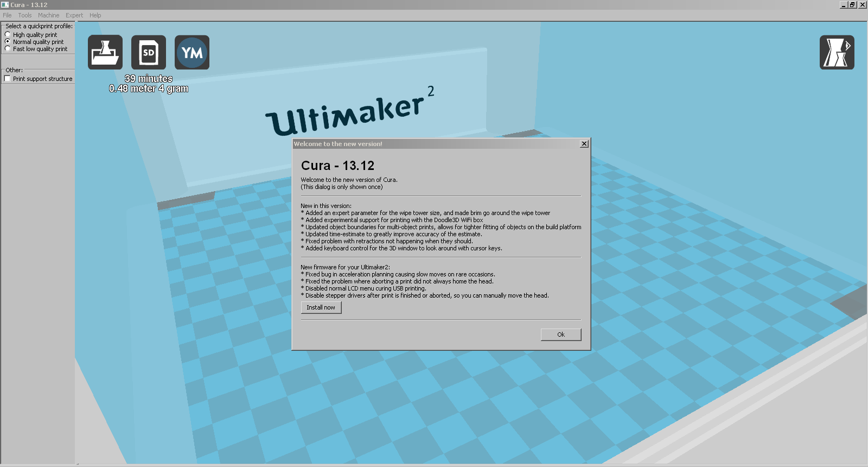Screen dimensions: 868x467
Task: Close the Cura main window
Action: tap(863, 4)
